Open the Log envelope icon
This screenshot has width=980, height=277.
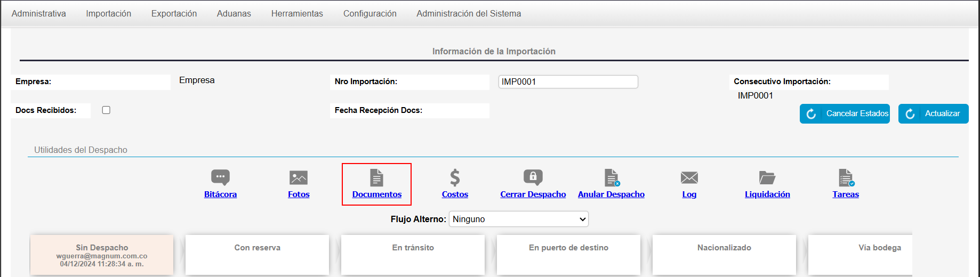pyautogui.click(x=689, y=177)
